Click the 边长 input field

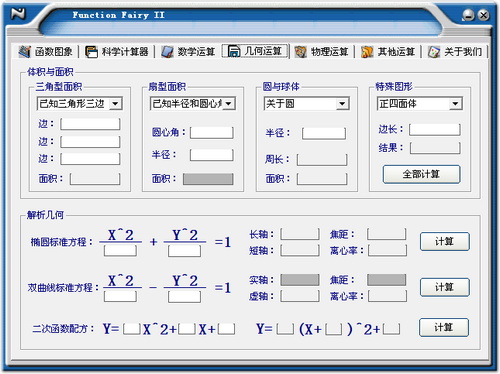click(435, 129)
